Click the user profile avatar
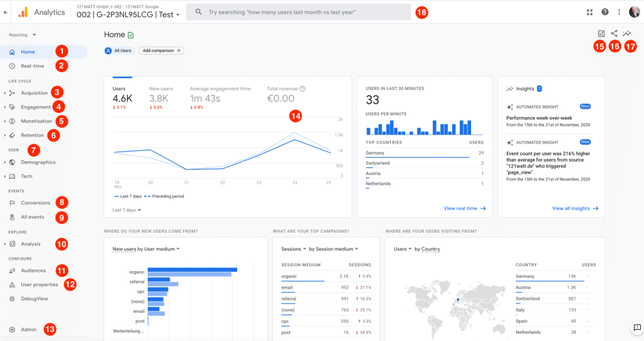Screen dimensions: 644x341 click(634, 12)
